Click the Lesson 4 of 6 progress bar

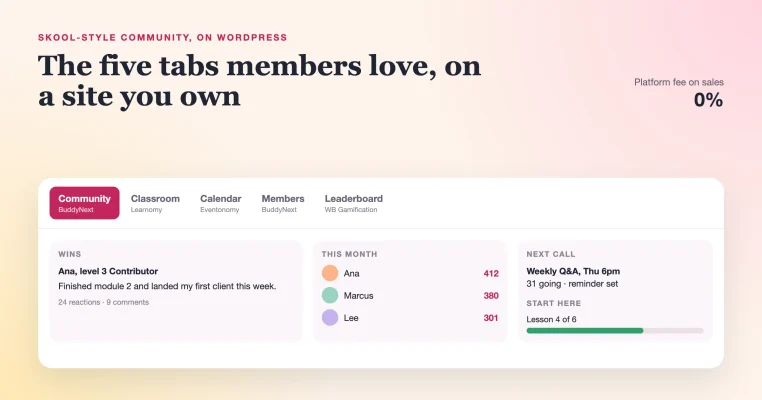[615, 330]
